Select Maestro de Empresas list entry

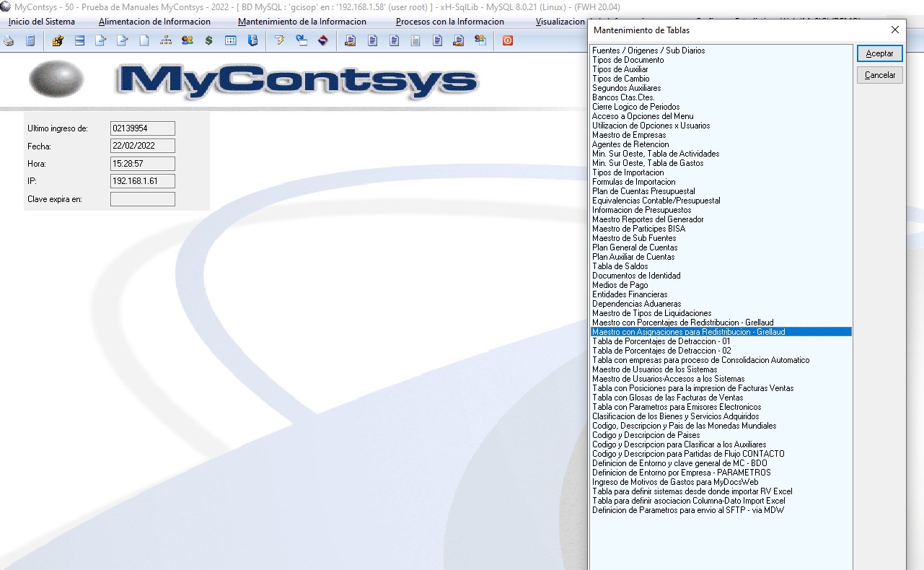pyautogui.click(x=629, y=135)
